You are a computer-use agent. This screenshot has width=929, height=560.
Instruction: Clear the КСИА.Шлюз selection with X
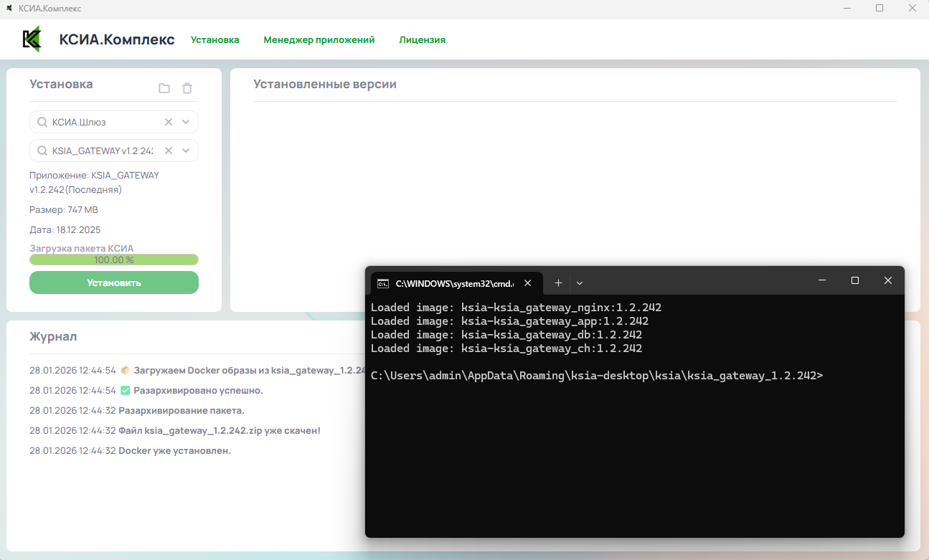click(169, 122)
